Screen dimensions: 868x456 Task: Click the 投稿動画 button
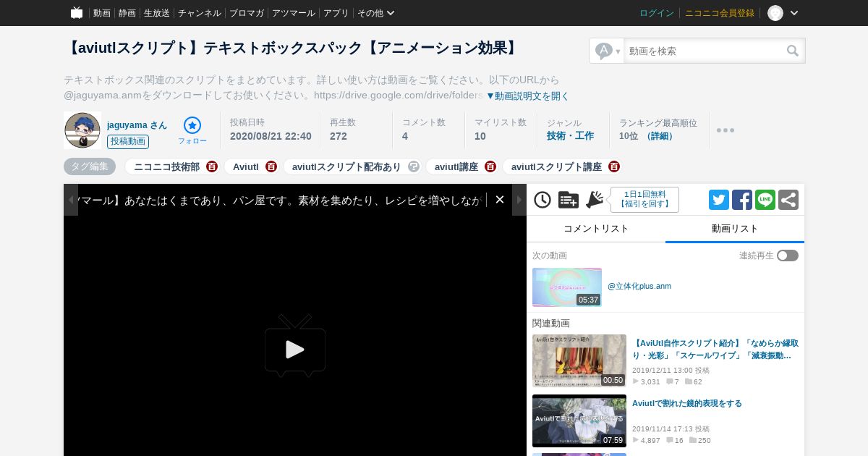pos(128,142)
